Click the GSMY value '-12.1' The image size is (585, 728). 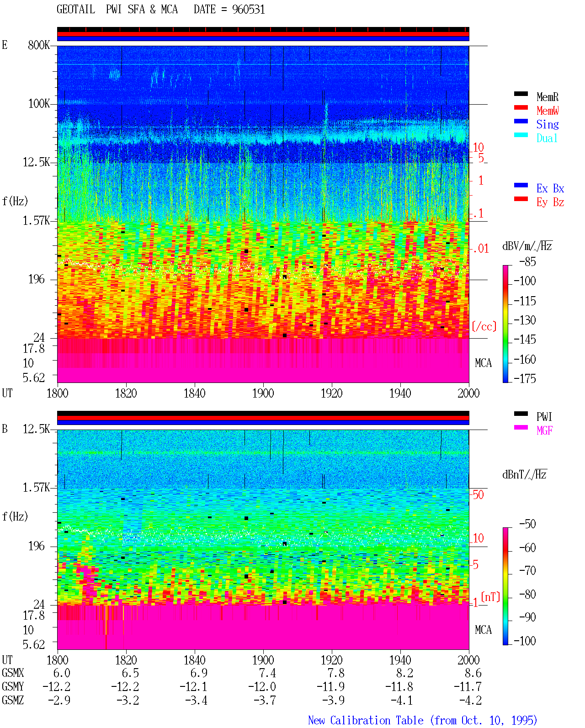[194, 687]
